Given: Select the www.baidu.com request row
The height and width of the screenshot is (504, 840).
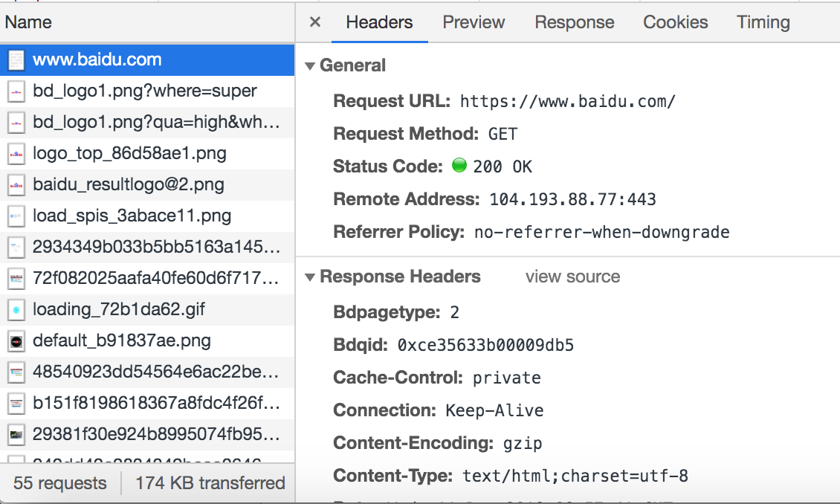Looking at the screenshot, I should pyautogui.click(x=147, y=59).
